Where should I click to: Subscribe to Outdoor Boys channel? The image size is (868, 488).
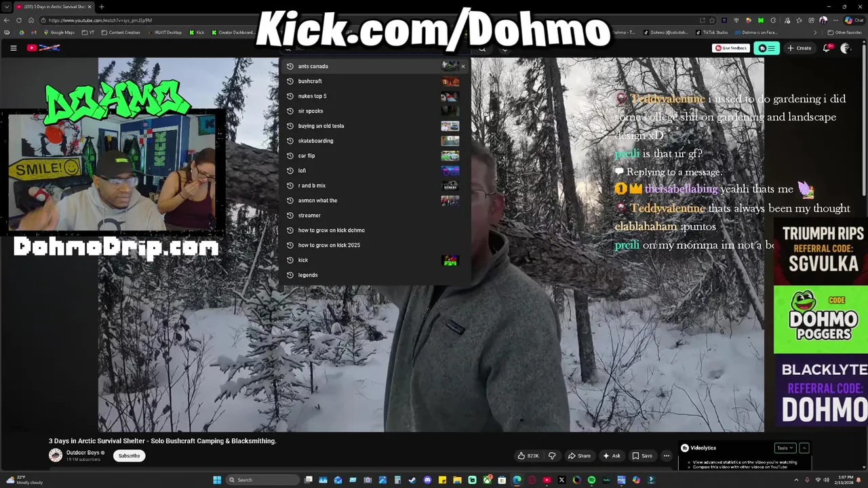[129, 455]
